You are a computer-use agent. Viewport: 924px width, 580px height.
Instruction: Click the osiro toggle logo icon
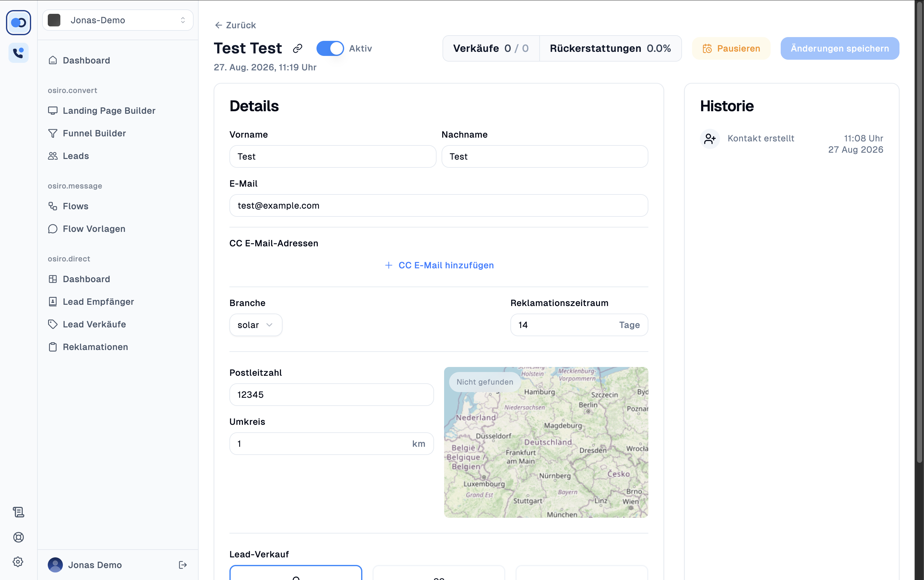click(19, 23)
